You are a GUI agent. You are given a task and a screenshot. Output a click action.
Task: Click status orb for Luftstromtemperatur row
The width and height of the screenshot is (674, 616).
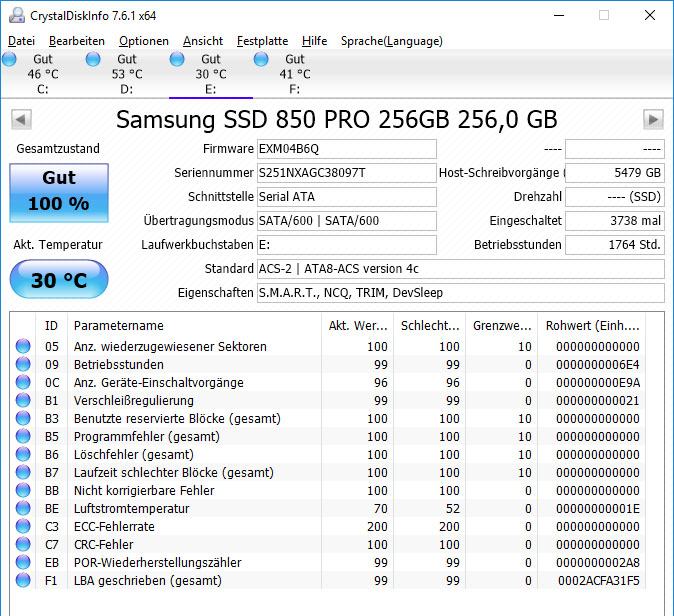pos(23,509)
